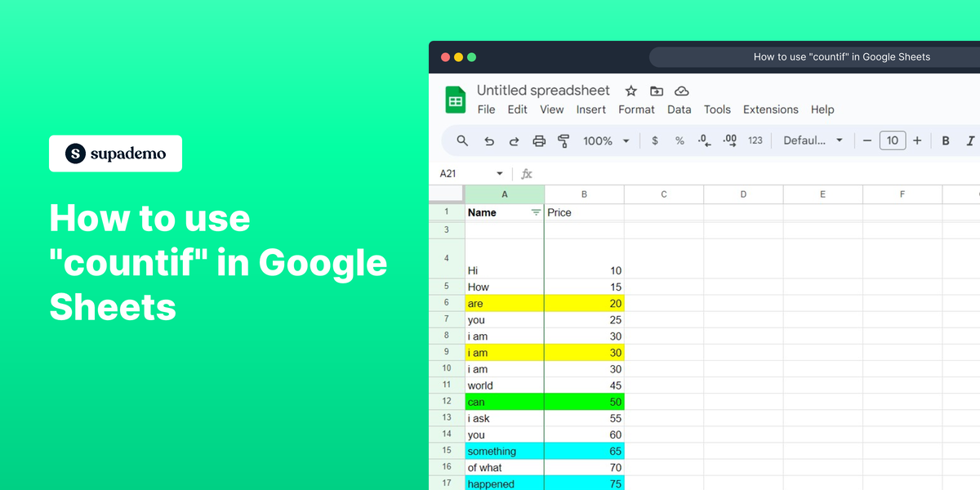Screen dimensions: 980x490
Task: Apply currency format to selection
Action: [654, 140]
